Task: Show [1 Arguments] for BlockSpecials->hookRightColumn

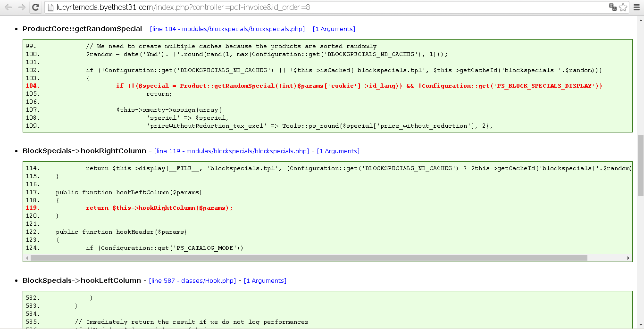Action: click(x=338, y=151)
